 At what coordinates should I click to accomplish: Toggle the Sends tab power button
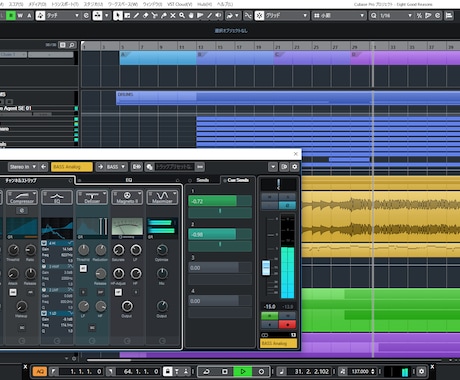pos(190,180)
